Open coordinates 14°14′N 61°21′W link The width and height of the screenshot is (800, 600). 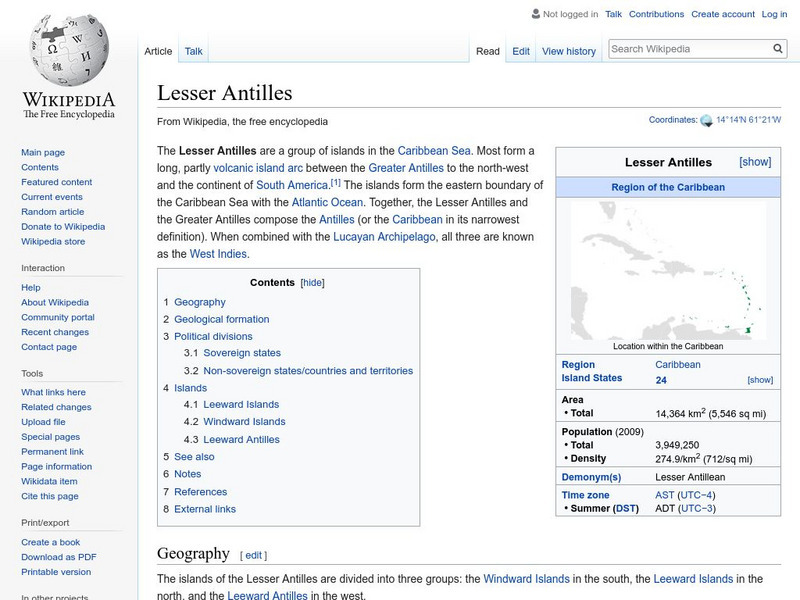(x=748, y=120)
